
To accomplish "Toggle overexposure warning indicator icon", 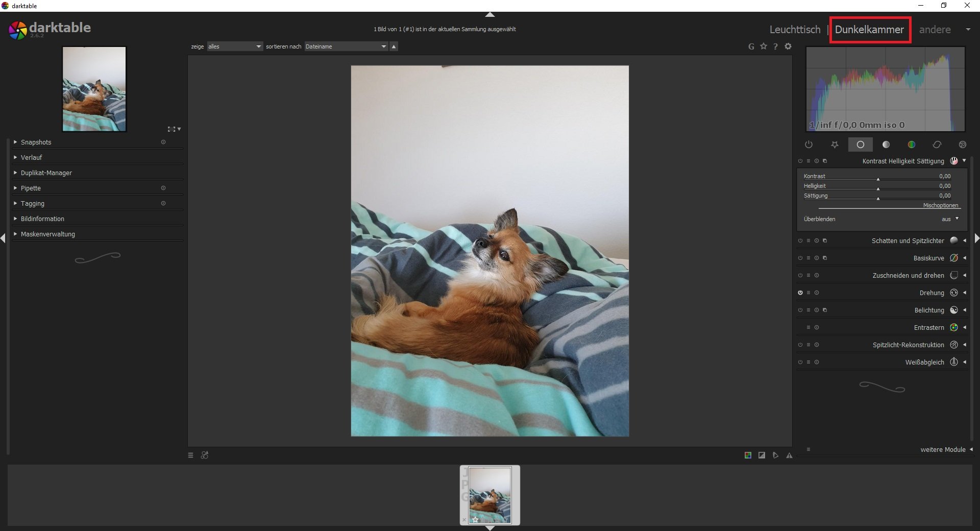I will click(762, 455).
